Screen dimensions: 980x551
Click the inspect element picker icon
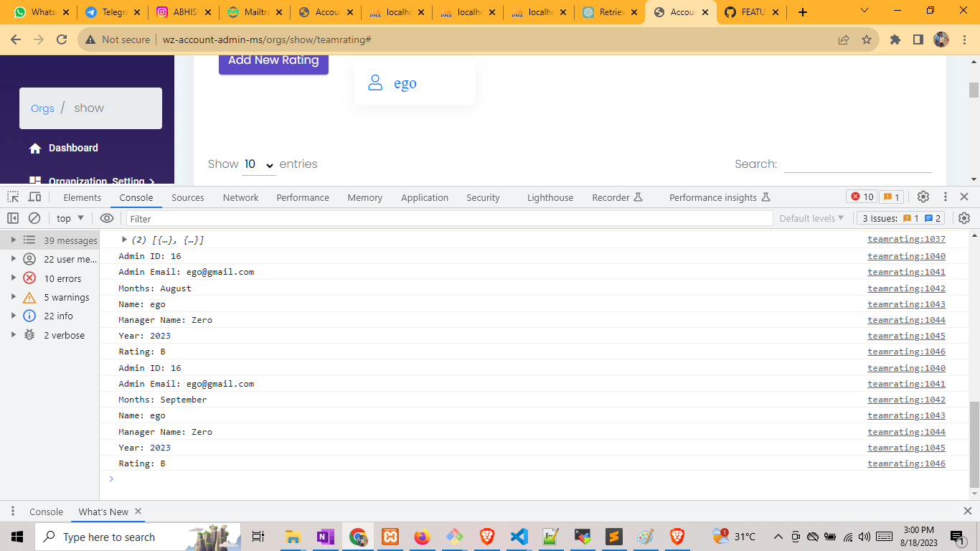(13, 197)
